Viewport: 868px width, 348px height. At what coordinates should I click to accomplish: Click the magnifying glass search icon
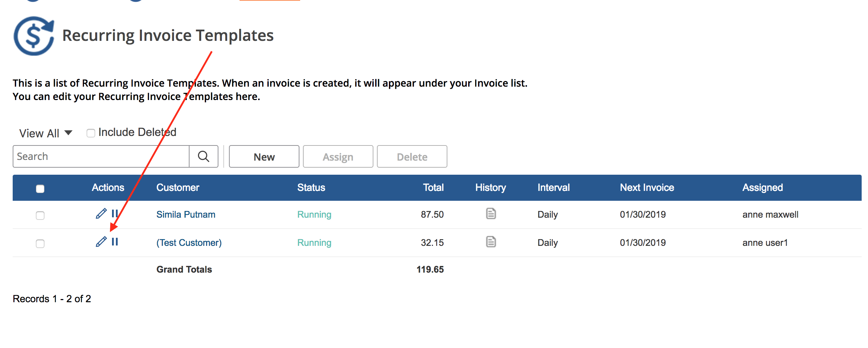(x=203, y=156)
